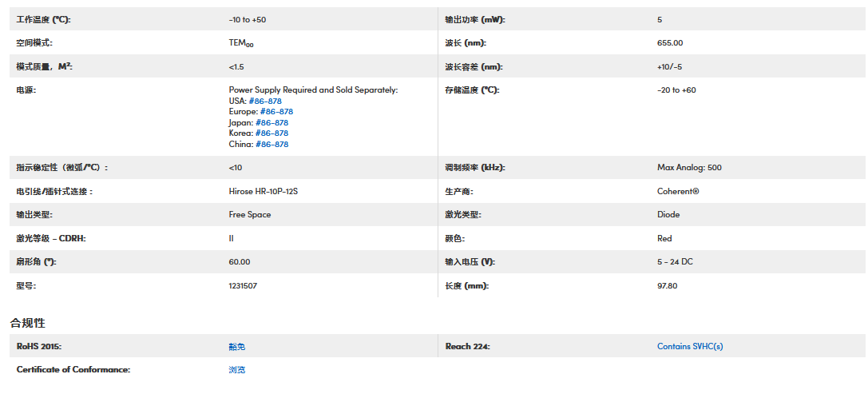Click the Reach 224 label
This screenshot has height=394, width=868.
[x=467, y=346]
